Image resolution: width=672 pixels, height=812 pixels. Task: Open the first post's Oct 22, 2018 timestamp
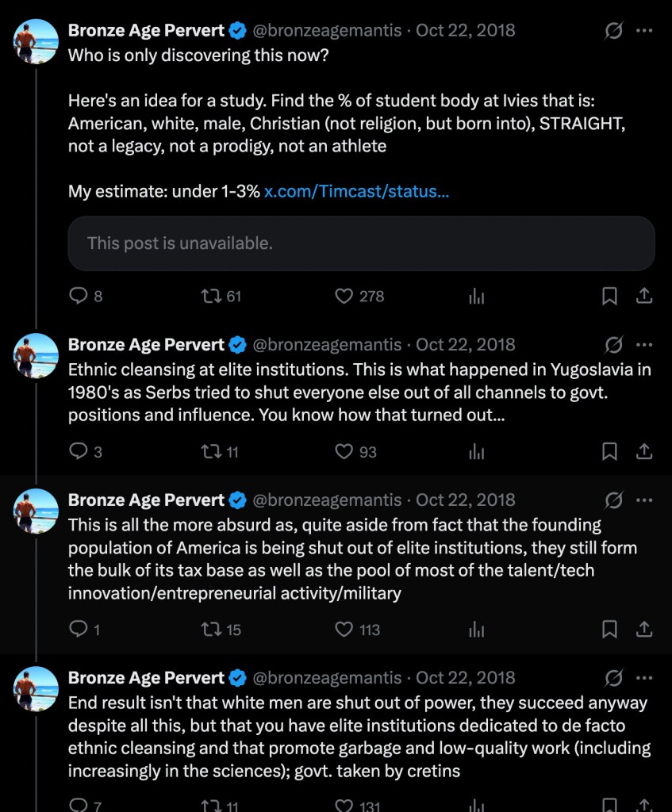(x=466, y=30)
